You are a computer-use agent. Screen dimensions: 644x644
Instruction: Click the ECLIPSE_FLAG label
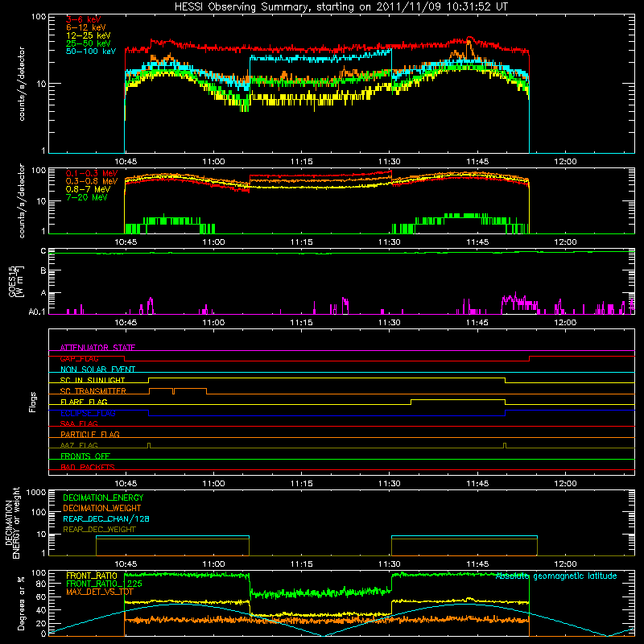pos(88,413)
